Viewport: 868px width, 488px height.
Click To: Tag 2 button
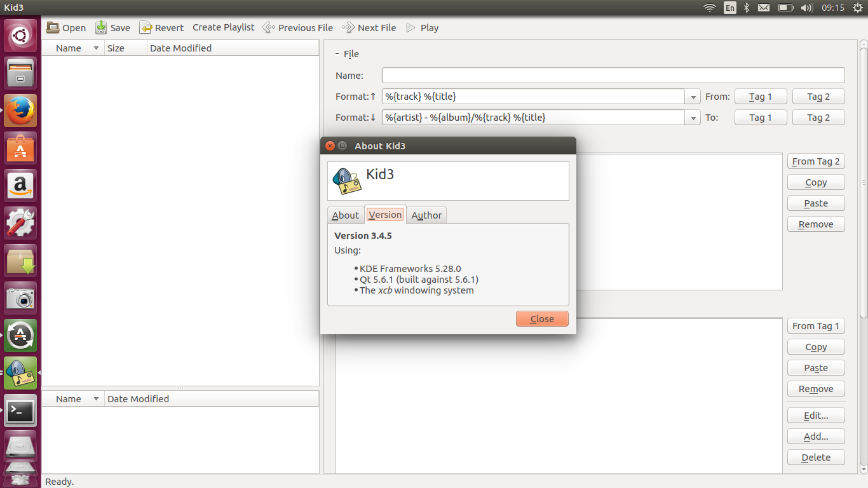(818, 118)
